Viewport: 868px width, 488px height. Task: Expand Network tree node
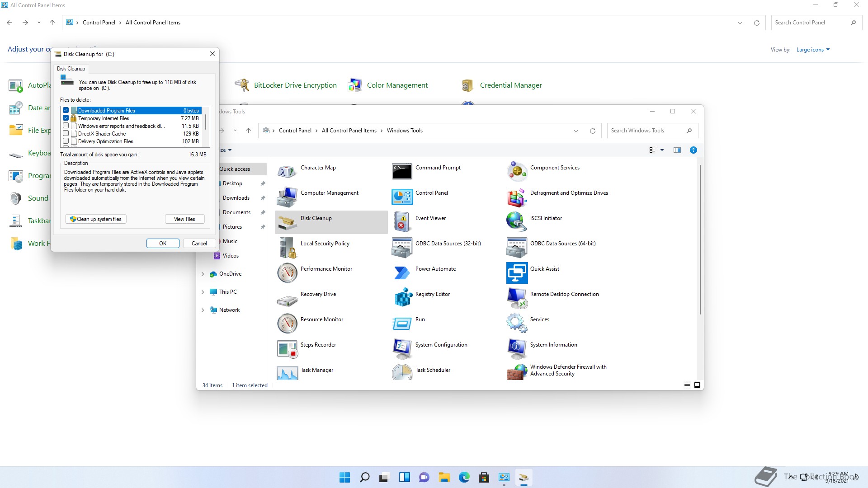click(x=203, y=310)
